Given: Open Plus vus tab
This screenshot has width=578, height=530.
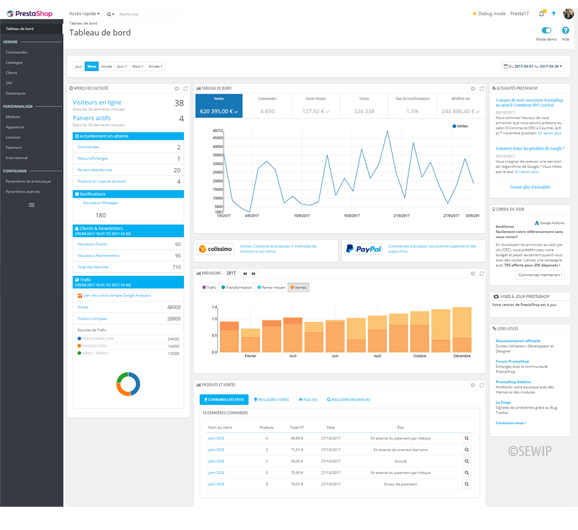Looking at the screenshot, I should tap(308, 400).
